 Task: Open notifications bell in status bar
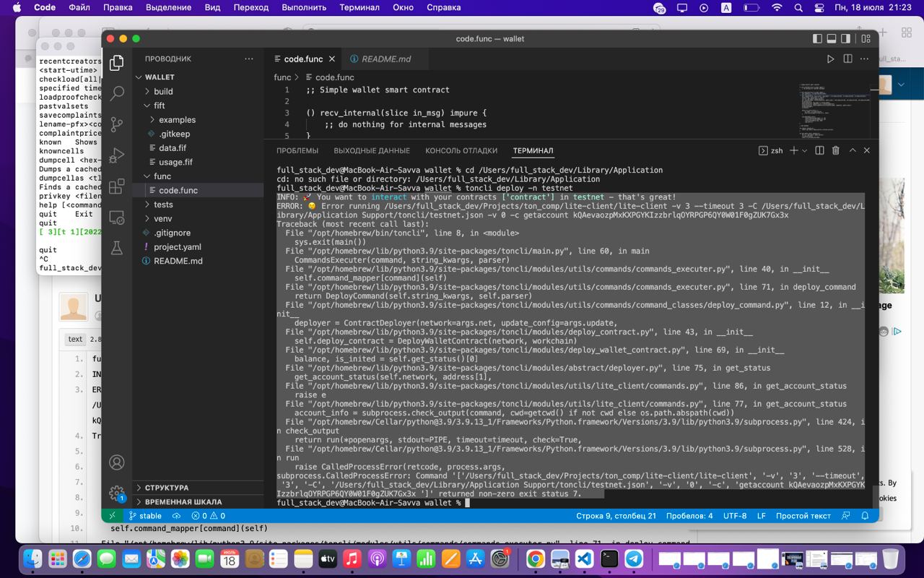(865, 516)
